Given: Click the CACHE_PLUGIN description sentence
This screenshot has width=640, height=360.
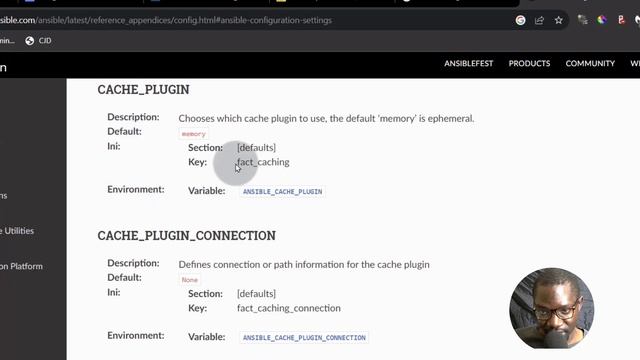Looking at the screenshot, I should point(326,118).
